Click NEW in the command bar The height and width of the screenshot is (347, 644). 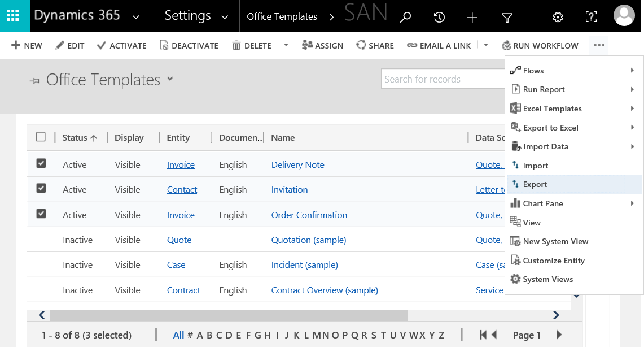click(x=27, y=46)
